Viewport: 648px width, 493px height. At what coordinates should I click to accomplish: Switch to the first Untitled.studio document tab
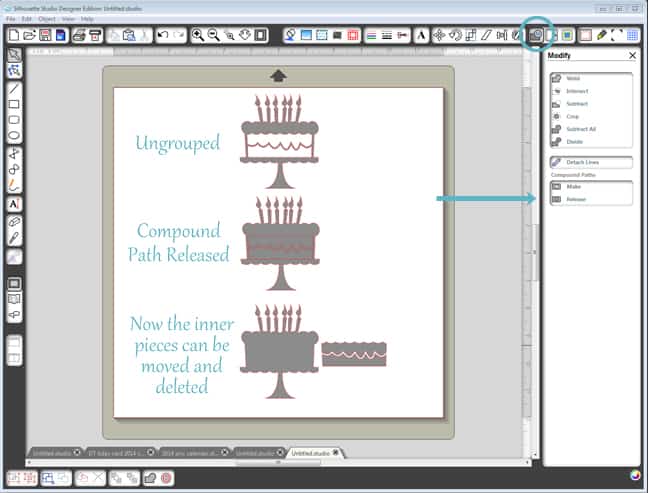[52, 453]
